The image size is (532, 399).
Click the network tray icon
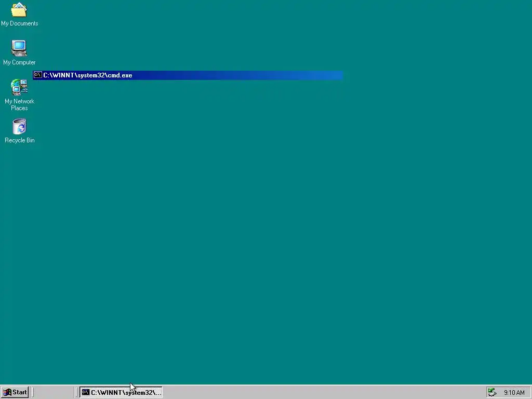point(492,393)
